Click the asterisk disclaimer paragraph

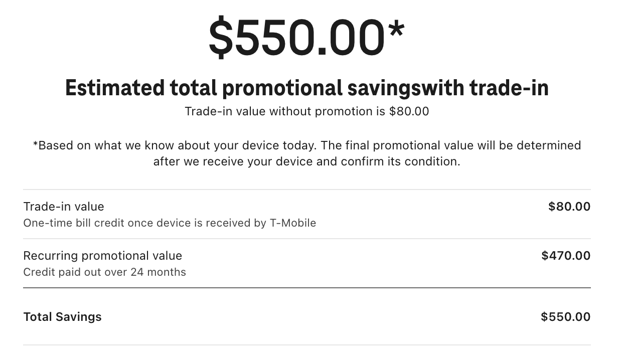(306, 153)
